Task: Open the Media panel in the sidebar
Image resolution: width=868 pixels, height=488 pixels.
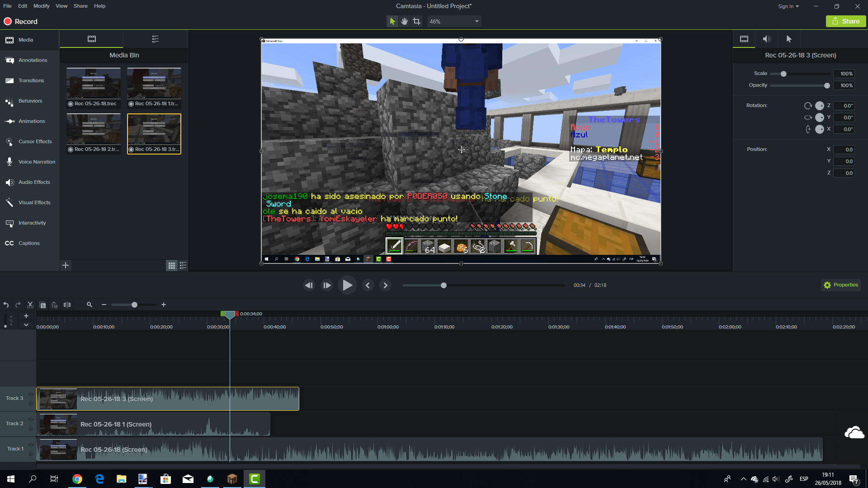Action: tap(29, 40)
